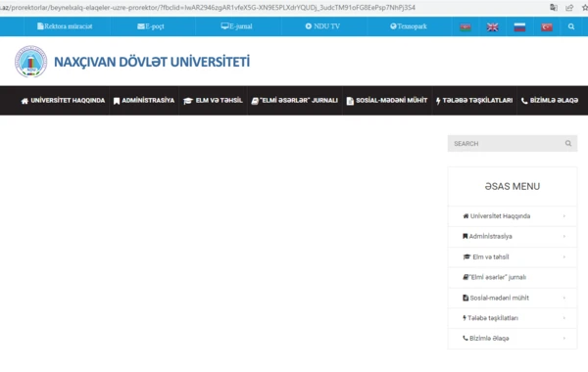Click the translate page icon in address bar
This screenshot has height=372, width=588.
pos(554,8)
